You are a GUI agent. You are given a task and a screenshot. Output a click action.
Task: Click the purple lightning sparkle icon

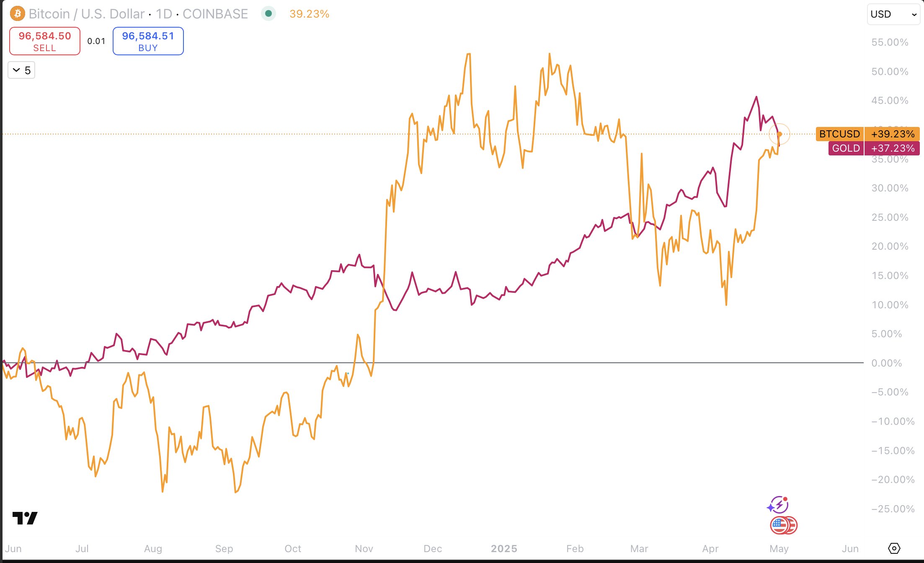click(778, 505)
